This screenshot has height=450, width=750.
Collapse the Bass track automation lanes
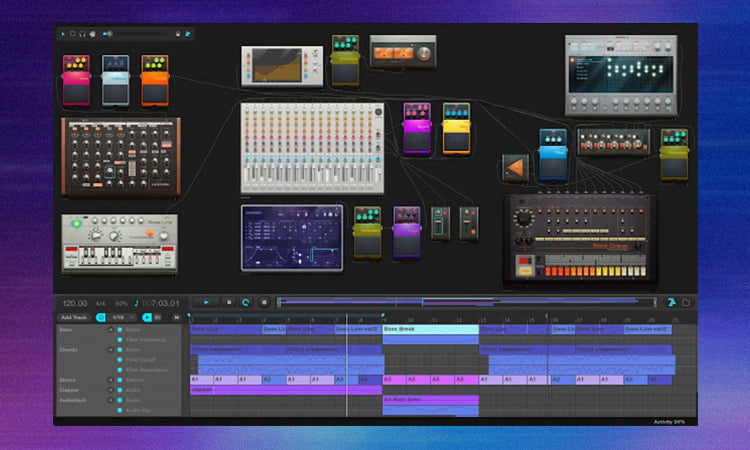click(110, 328)
